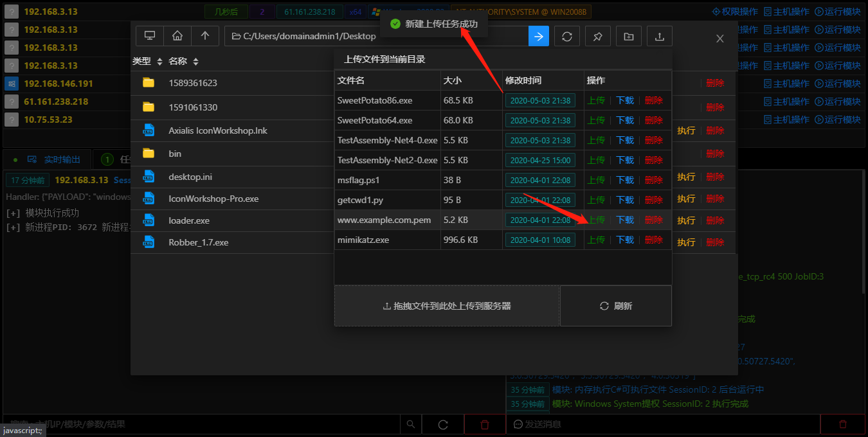Viewport: 868px width, 437px height.
Task: Click the folder icon next to bin
Action: pos(149,153)
